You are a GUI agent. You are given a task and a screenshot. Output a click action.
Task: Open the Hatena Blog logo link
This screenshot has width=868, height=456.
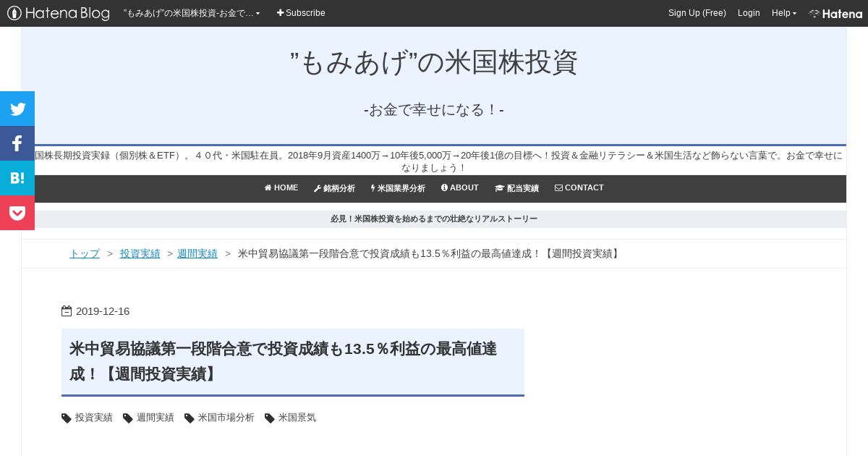[59, 13]
